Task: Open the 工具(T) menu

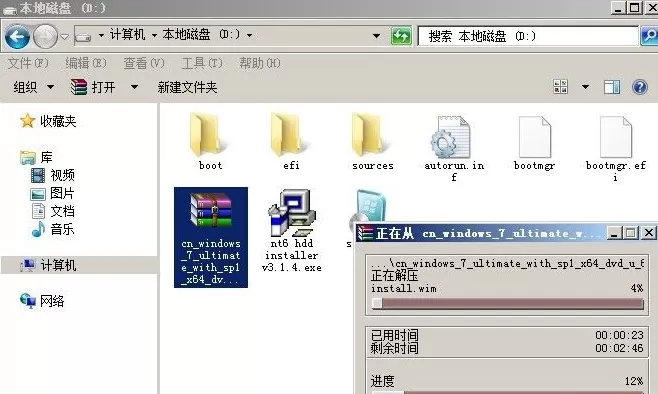Action: click(x=202, y=63)
